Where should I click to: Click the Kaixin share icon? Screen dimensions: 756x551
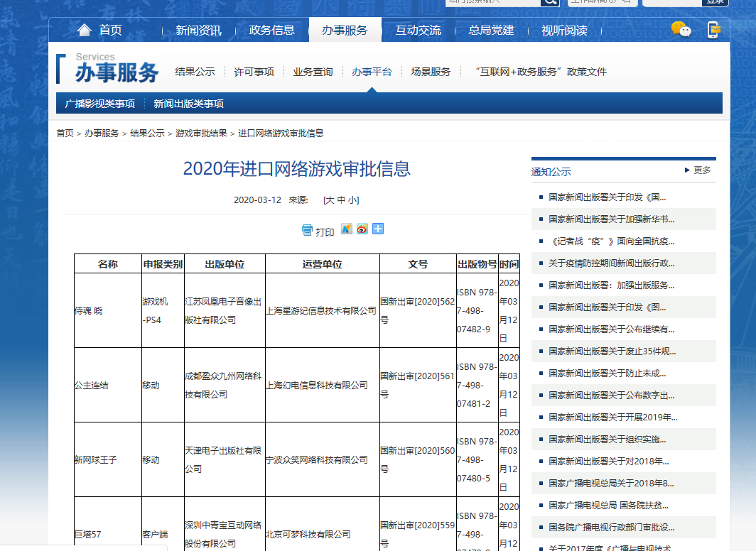pyautogui.click(x=346, y=229)
